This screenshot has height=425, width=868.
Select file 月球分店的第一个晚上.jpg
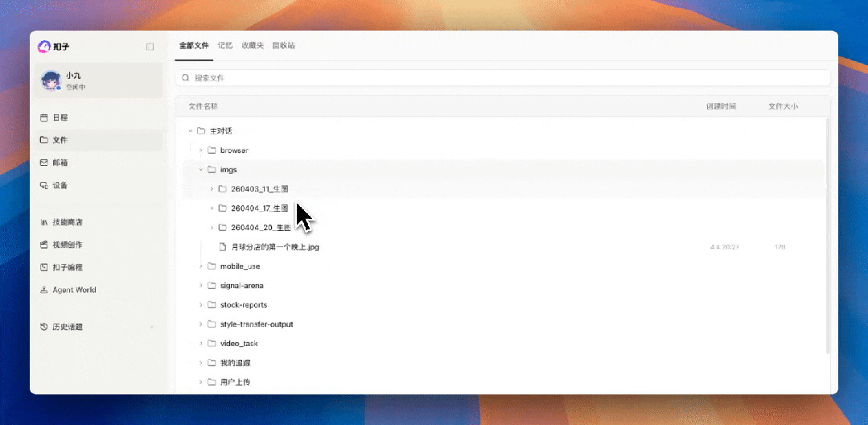click(275, 247)
